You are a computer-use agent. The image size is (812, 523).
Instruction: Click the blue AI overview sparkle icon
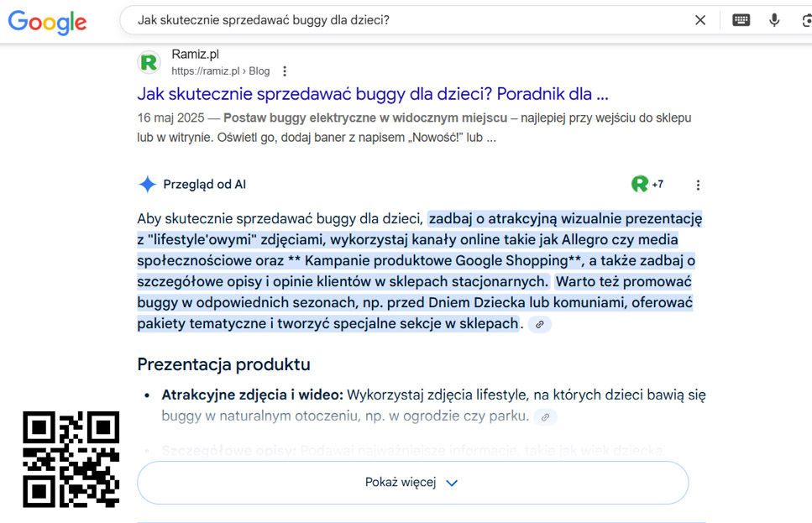(x=147, y=185)
